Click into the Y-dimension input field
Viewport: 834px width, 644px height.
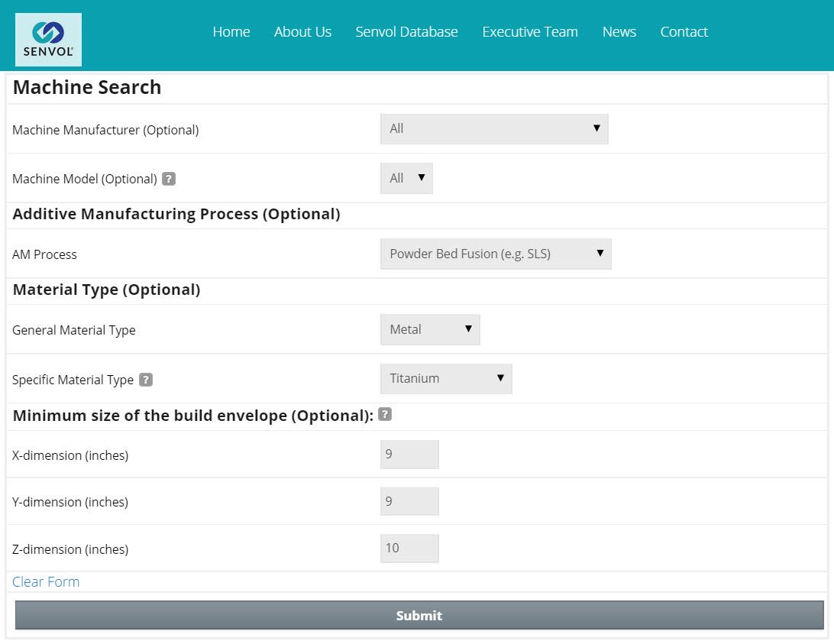tap(409, 501)
